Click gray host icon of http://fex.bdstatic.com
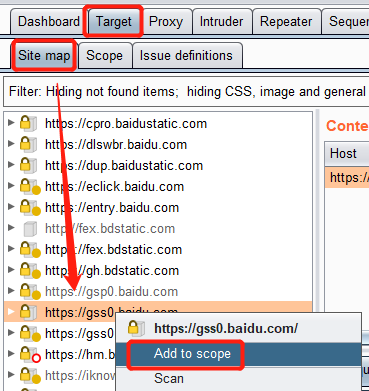This screenshot has height=391, width=369. tap(30, 229)
